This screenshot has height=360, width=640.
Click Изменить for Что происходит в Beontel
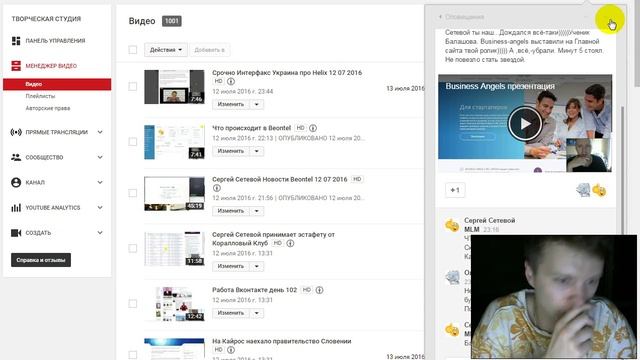point(231,151)
